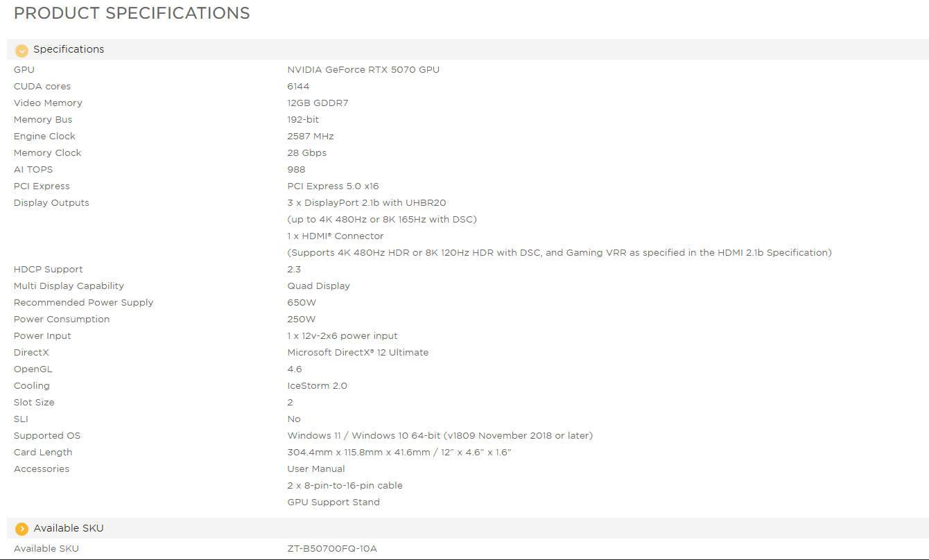Click the PCI Express 5.0 x16 value
Screen dimensions: 929x560
pos(333,186)
